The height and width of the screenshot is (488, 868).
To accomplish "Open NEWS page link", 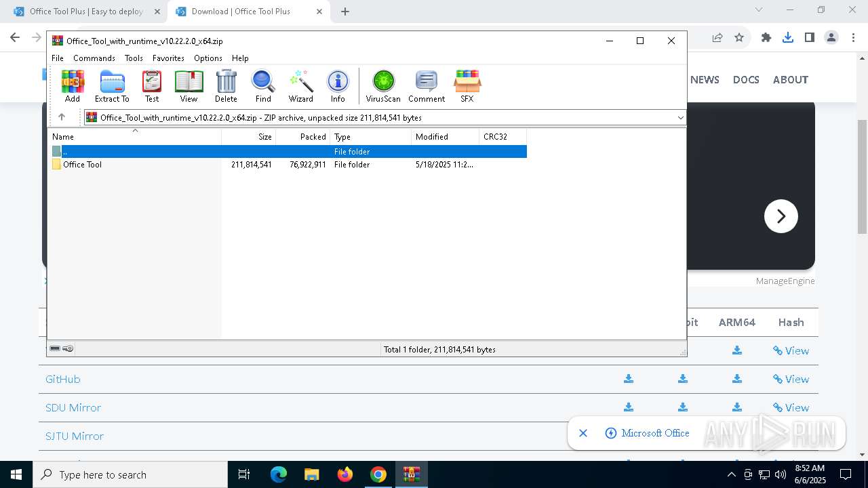I will click(705, 80).
